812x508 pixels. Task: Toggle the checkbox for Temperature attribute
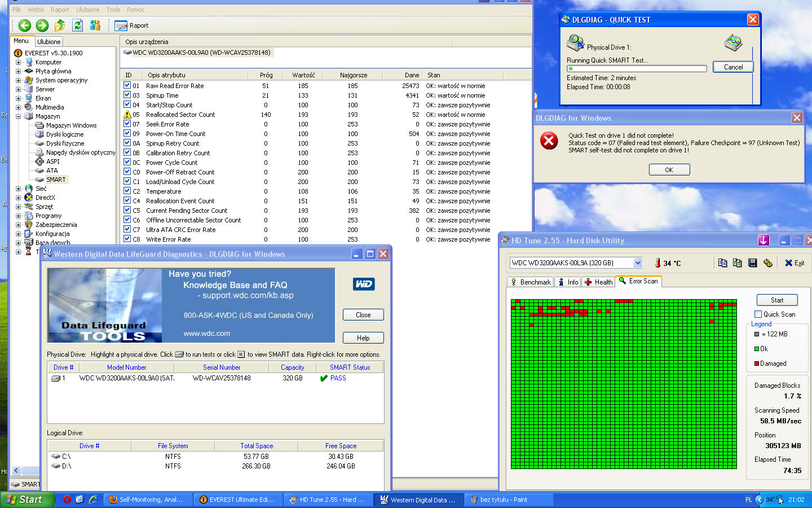[127, 191]
